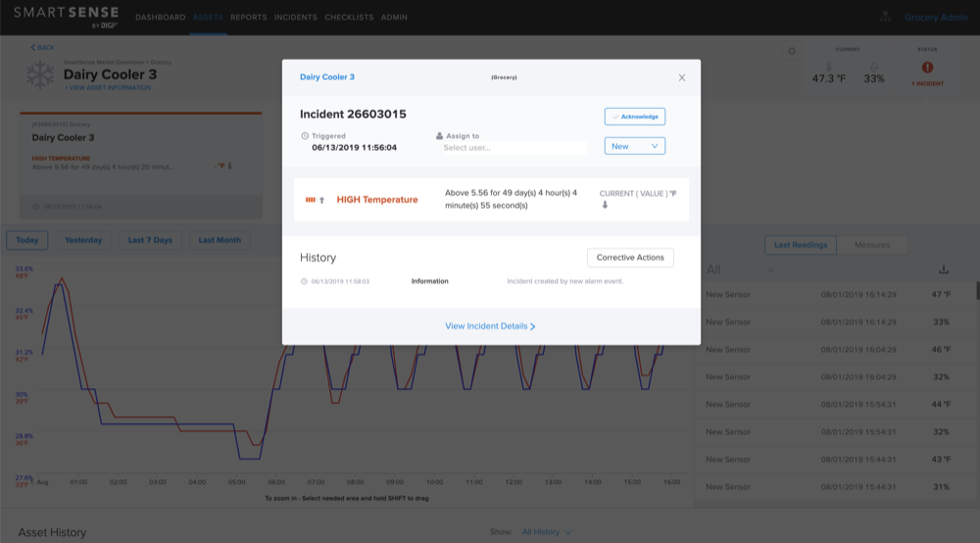Click the 43 °F reading row
980x543 pixels.
click(x=835, y=460)
